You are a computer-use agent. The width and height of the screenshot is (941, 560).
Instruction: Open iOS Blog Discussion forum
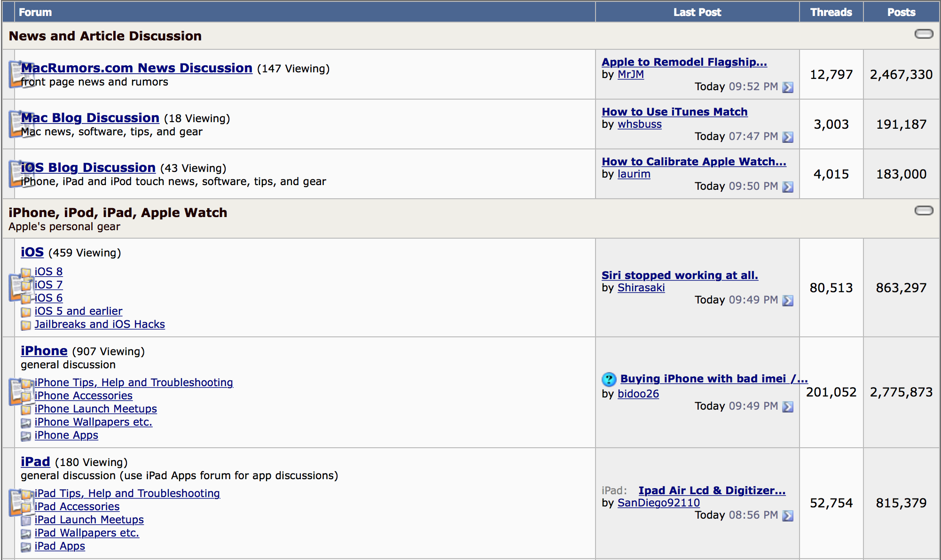coord(88,168)
